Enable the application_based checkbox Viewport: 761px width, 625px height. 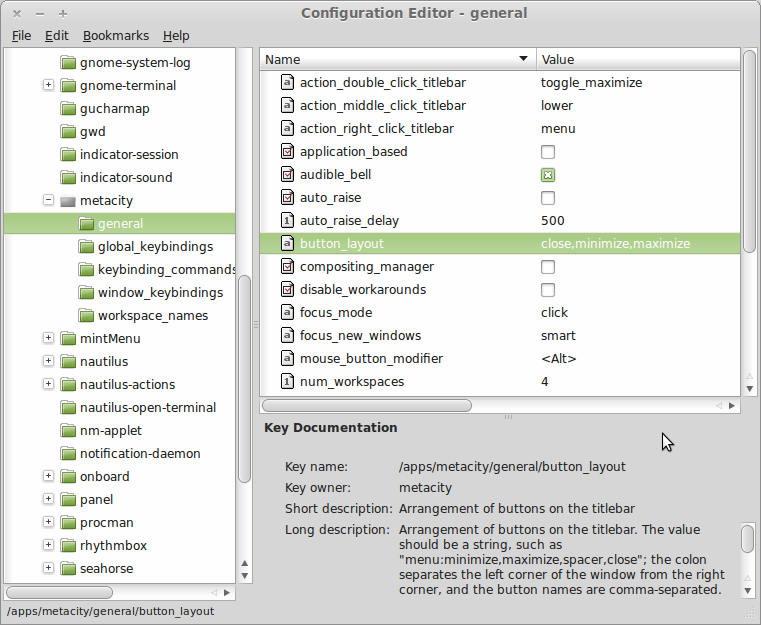(x=548, y=152)
